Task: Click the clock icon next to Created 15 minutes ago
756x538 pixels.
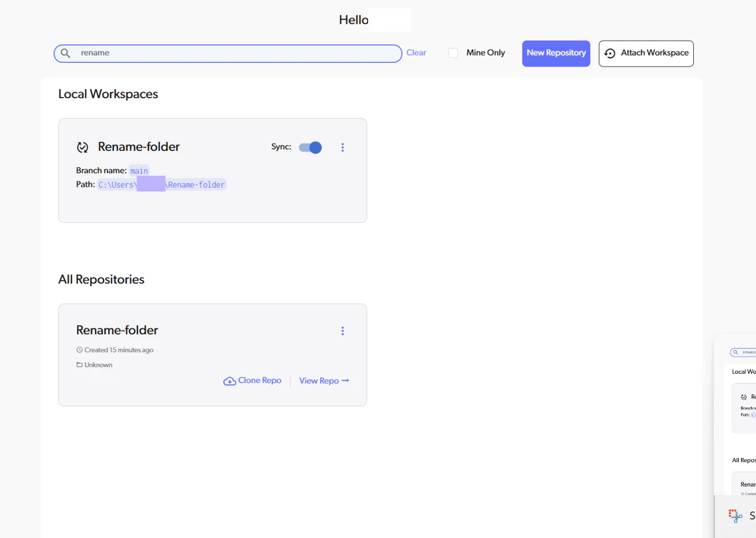Action: (79, 349)
